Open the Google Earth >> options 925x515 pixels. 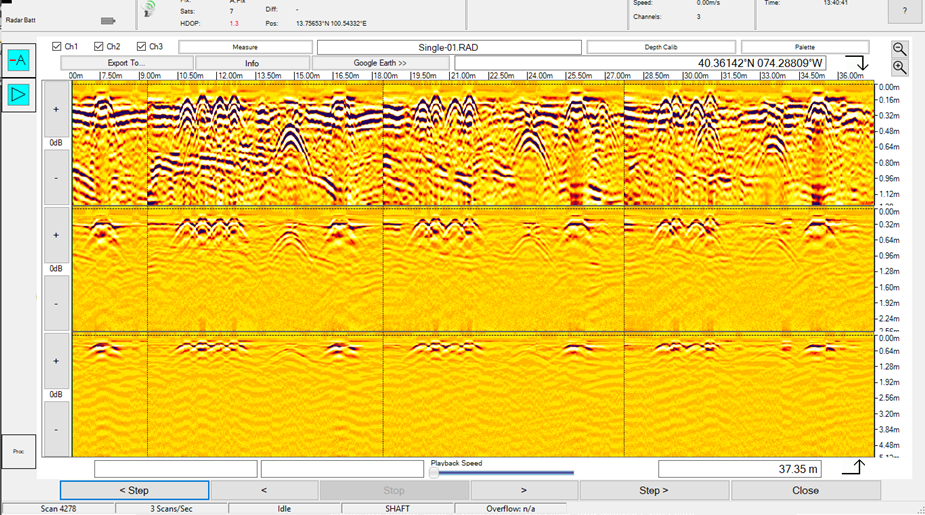(380, 63)
